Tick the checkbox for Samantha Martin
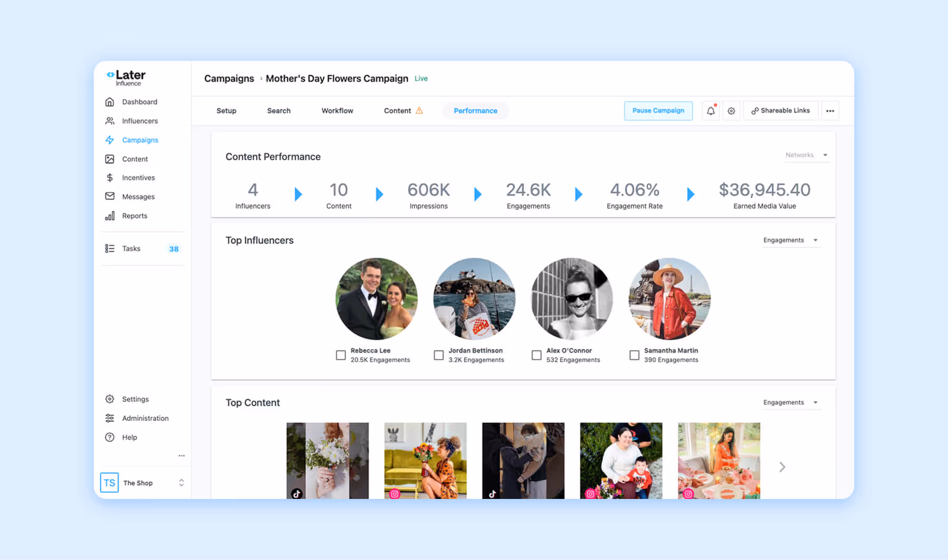The image size is (948, 560). [634, 355]
